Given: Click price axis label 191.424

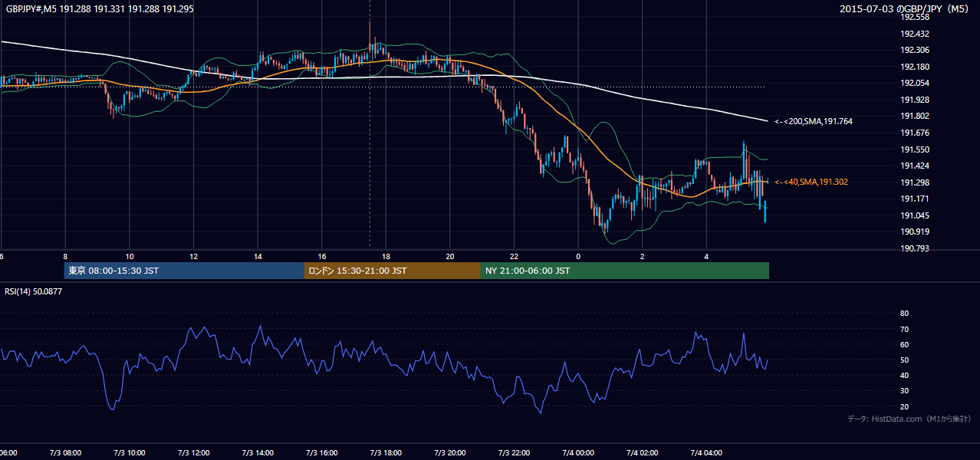Looking at the screenshot, I should [915, 166].
